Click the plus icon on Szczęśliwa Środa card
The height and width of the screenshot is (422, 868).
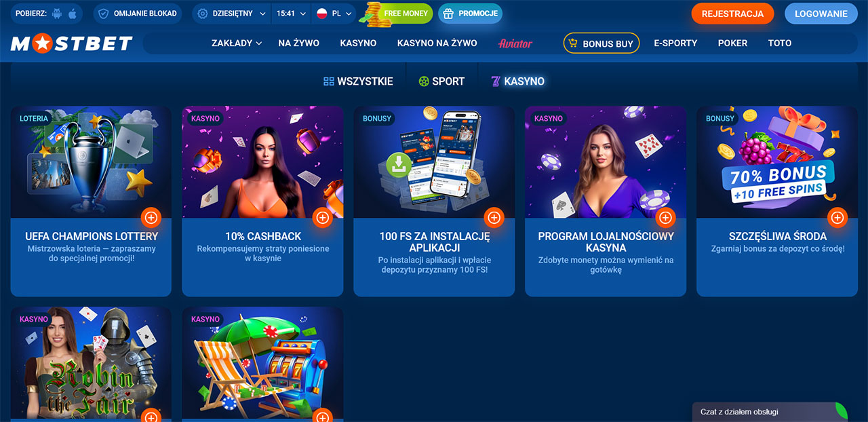837,218
